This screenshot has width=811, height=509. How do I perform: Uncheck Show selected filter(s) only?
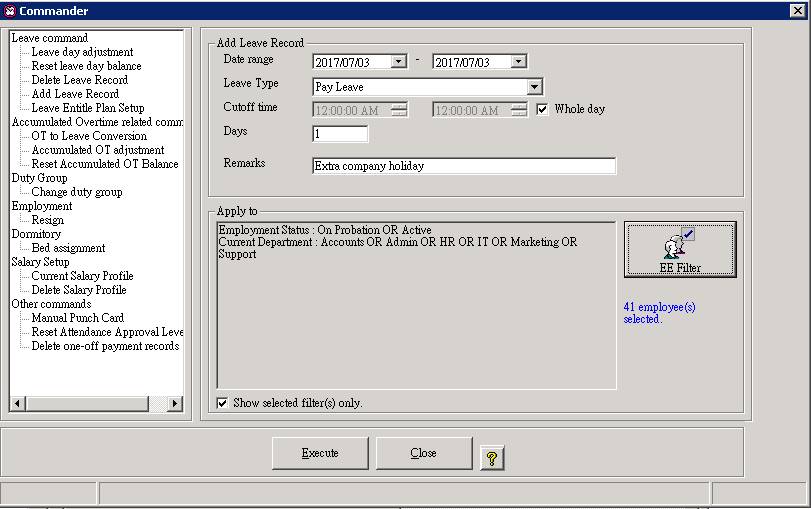click(222, 402)
